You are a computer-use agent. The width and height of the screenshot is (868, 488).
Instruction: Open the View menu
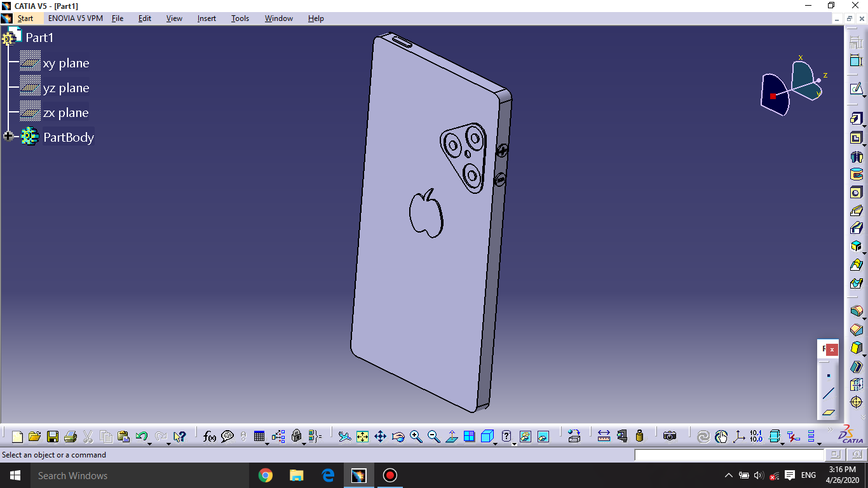[174, 18]
